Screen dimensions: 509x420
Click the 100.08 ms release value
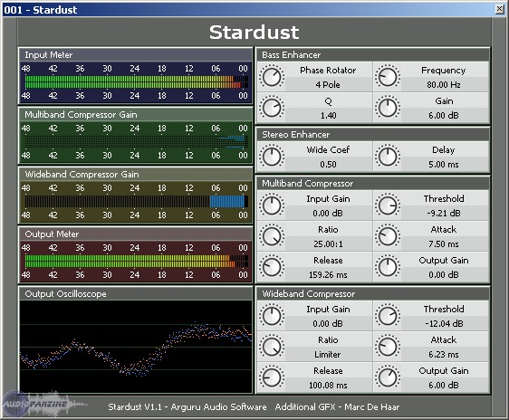click(x=328, y=386)
